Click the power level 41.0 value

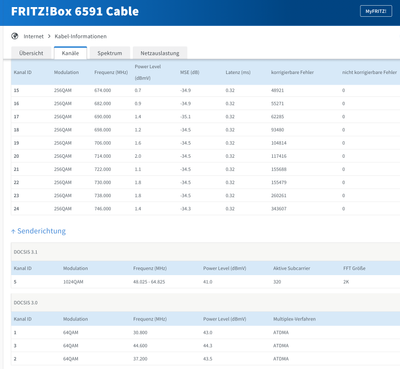208,282
